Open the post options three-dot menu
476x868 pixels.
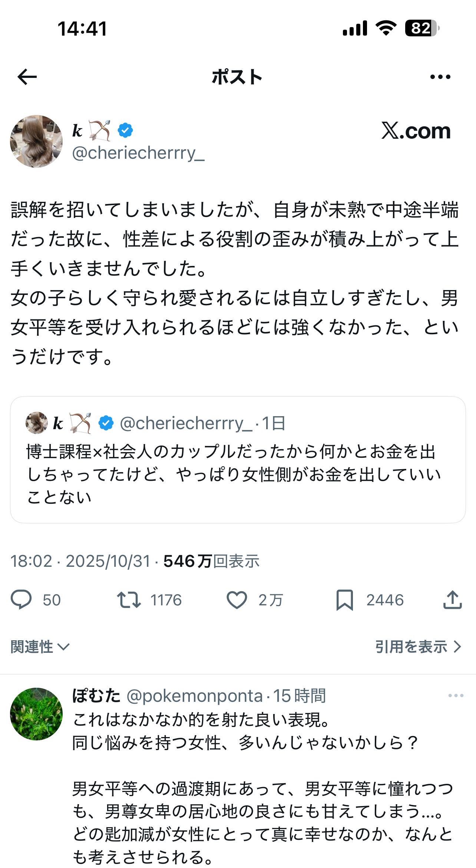click(x=440, y=77)
